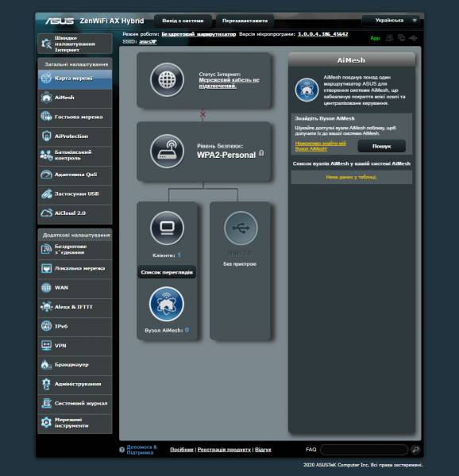Open Guest Network (Гостьова мережа)
Screen dimensions: 459x476
coord(75,117)
